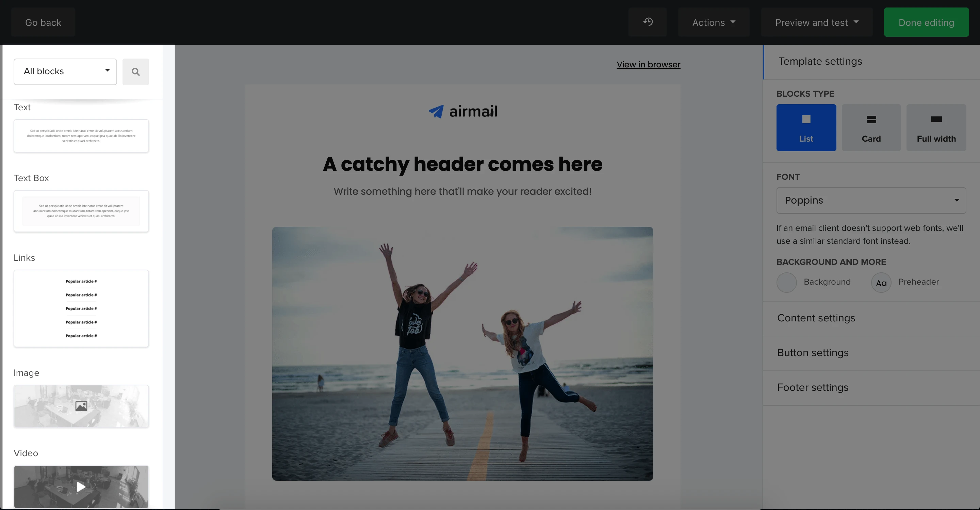
Task: Choose List blocks type
Action: (806, 127)
